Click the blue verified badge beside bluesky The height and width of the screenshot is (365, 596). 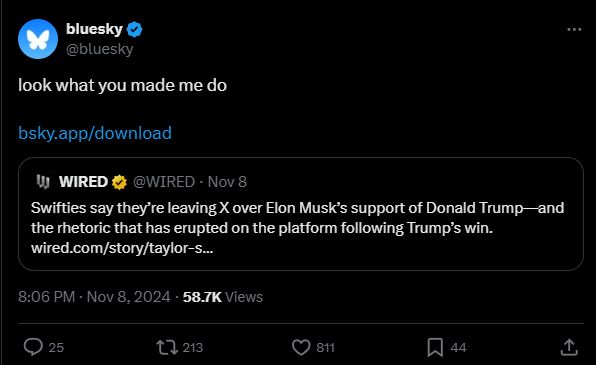coord(134,29)
